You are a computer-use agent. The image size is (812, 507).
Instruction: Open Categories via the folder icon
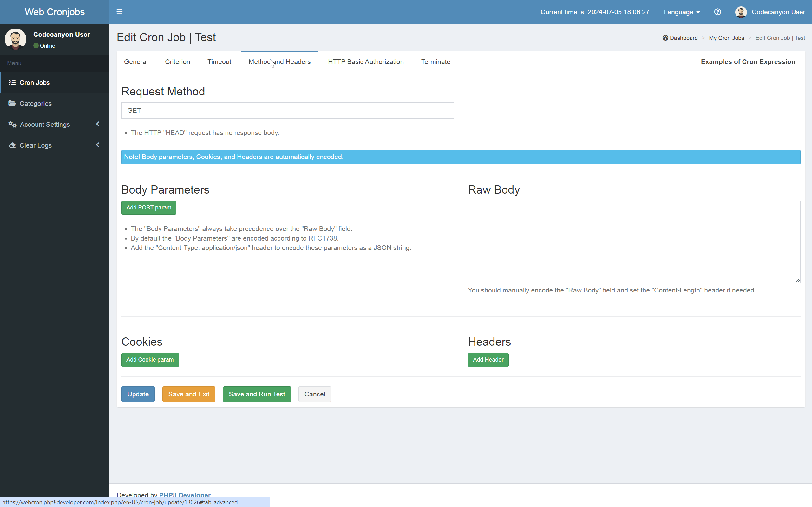pos(12,103)
